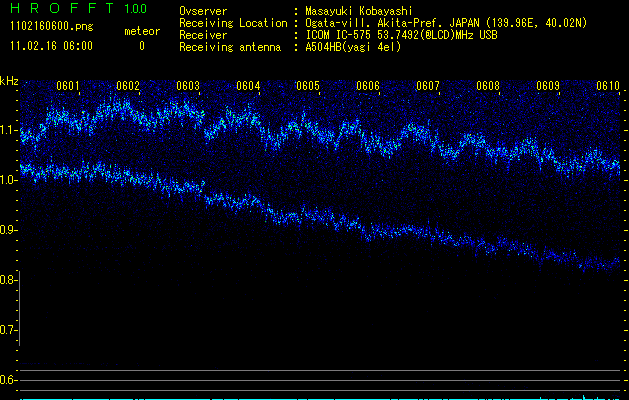Image resolution: width=629 pixels, height=400 pixels.
Task: Click the version number 1.00
Action: [134, 9]
